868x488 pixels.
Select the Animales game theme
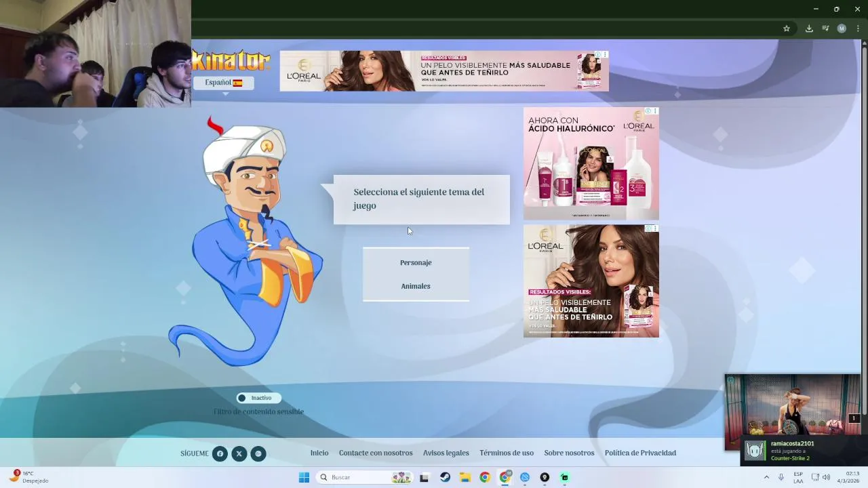pos(416,286)
